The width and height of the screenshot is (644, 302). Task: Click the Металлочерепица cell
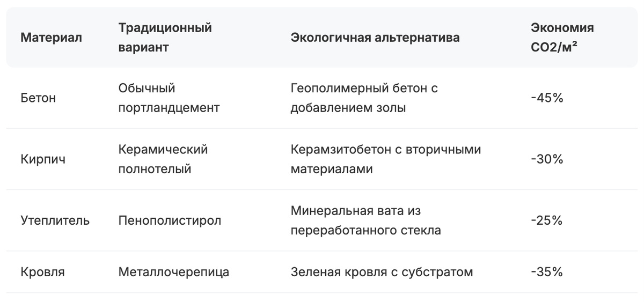click(174, 272)
